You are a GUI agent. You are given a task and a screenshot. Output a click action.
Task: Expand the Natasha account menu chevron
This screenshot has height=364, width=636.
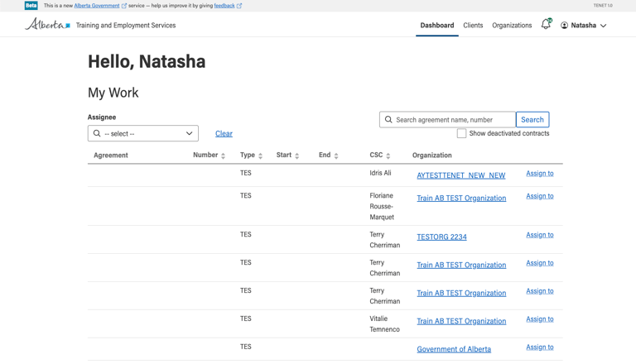click(x=603, y=26)
